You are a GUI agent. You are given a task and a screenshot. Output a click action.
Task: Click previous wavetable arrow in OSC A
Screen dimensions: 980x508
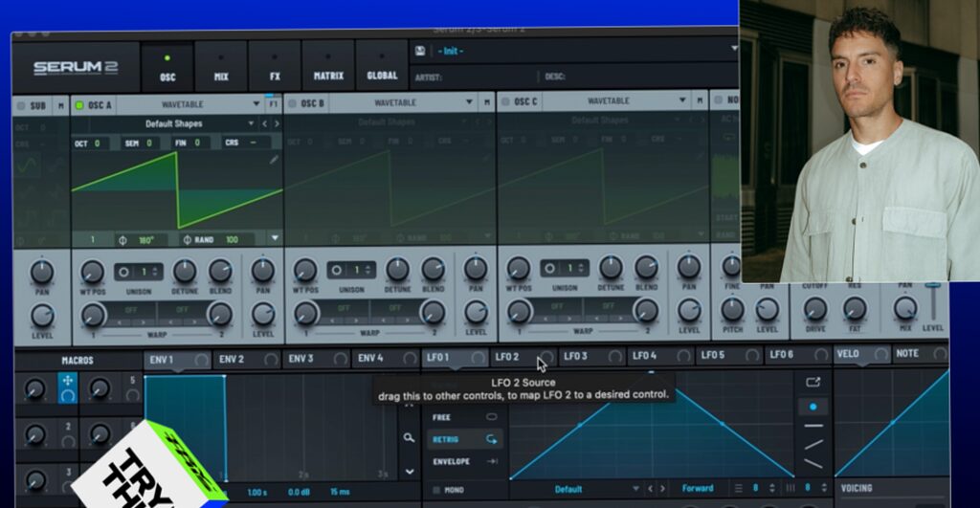point(265,123)
